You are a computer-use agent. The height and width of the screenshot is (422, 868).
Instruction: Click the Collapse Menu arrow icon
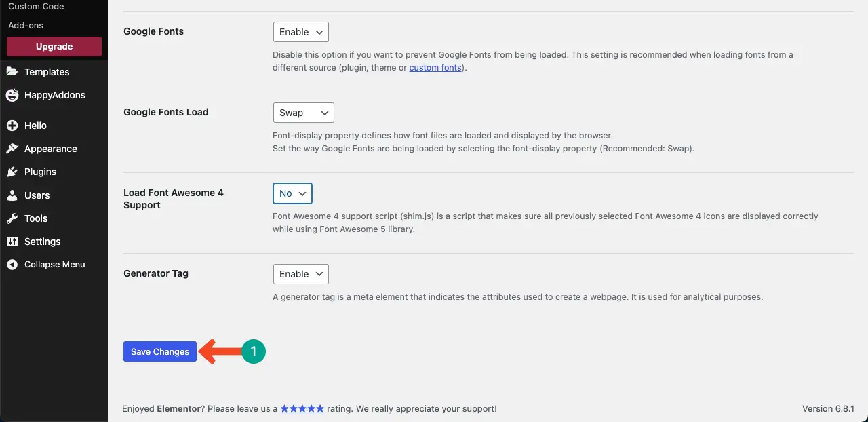12,265
